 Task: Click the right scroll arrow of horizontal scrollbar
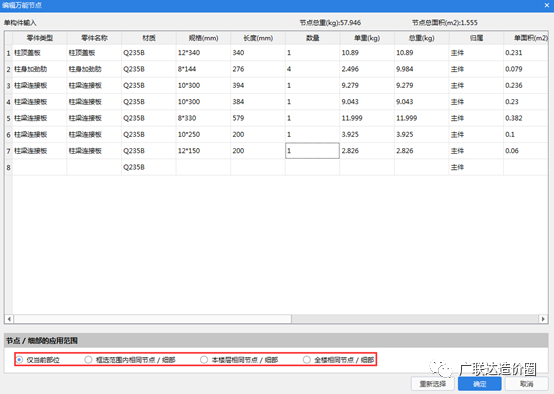pyautogui.click(x=543, y=319)
